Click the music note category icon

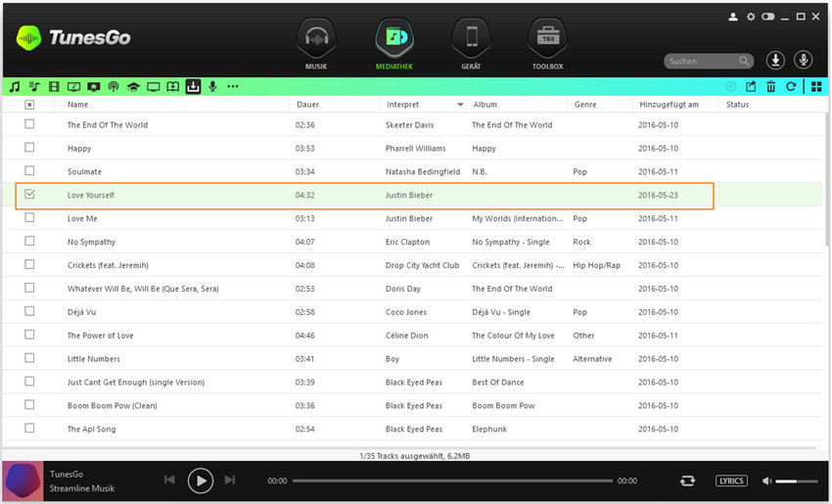(15, 87)
